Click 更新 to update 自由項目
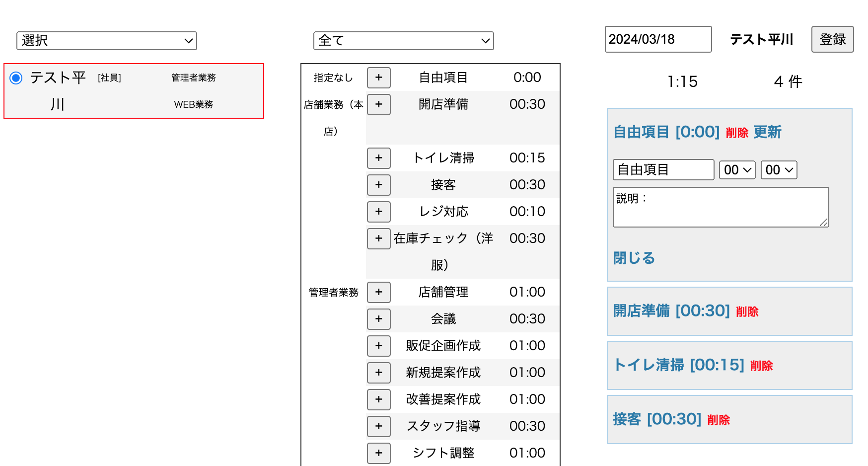Screen dimensions: 868x466 (x=768, y=133)
